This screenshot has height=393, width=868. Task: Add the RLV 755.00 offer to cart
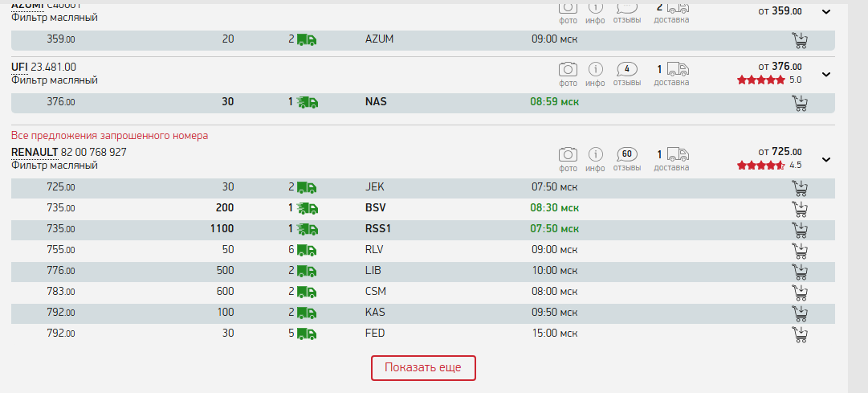[800, 251]
